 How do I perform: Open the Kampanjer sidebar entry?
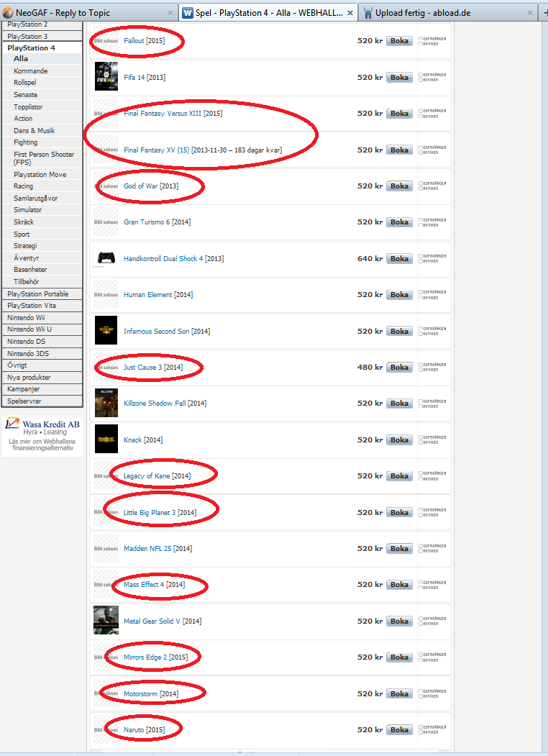[x=42, y=389]
